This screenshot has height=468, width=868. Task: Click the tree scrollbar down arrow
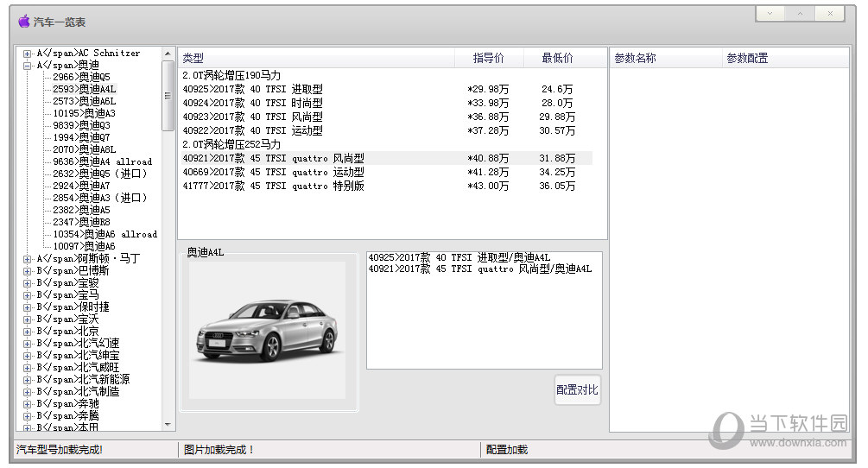pyautogui.click(x=168, y=425)
